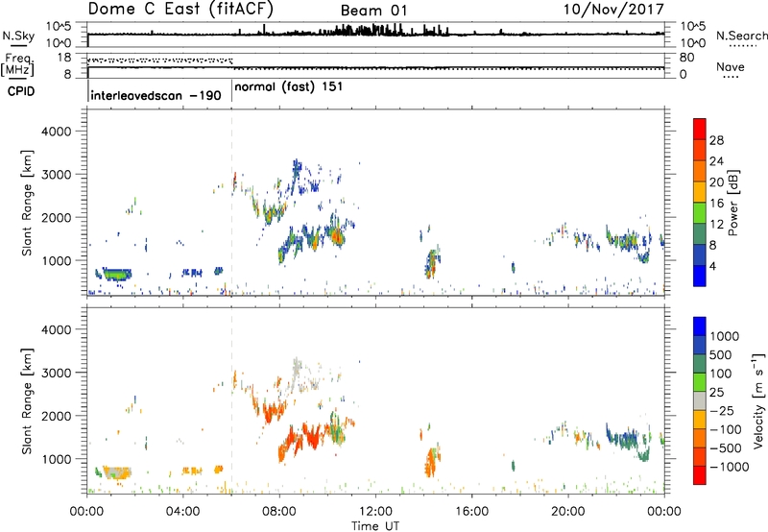Click the date '10/Nov/2017'
768x532 pixels.
click(613, 9)
